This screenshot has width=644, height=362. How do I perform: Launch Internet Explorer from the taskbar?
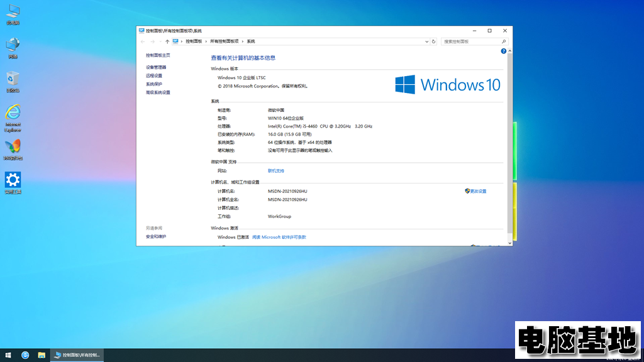click(x=25, y=355)
